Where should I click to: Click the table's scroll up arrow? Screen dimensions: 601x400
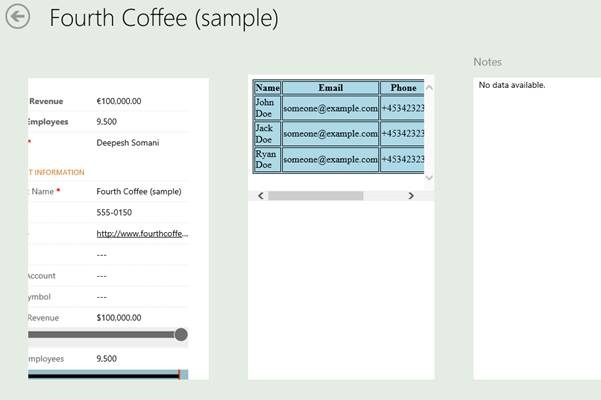point(429,88)
